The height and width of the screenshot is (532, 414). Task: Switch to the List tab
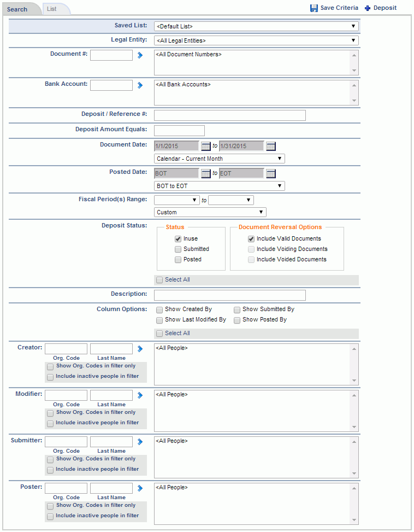pyautogui.click(x=52, y=9)
